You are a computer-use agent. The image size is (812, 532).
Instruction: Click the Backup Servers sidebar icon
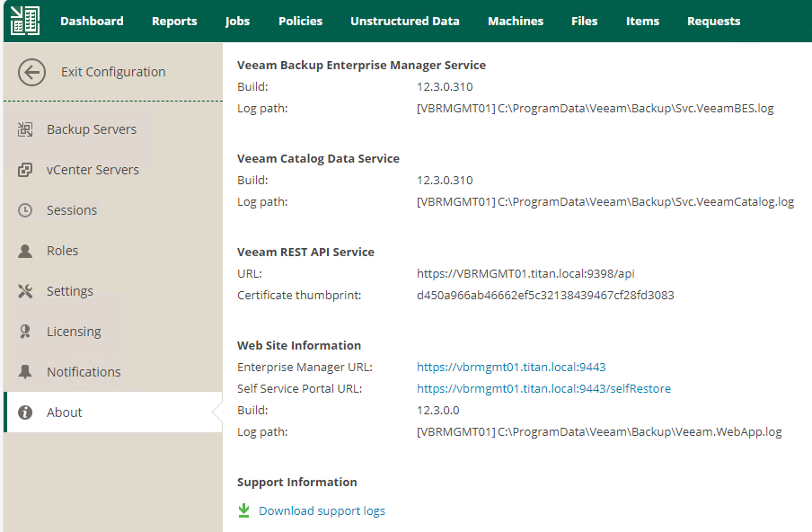tap(25, 129)
